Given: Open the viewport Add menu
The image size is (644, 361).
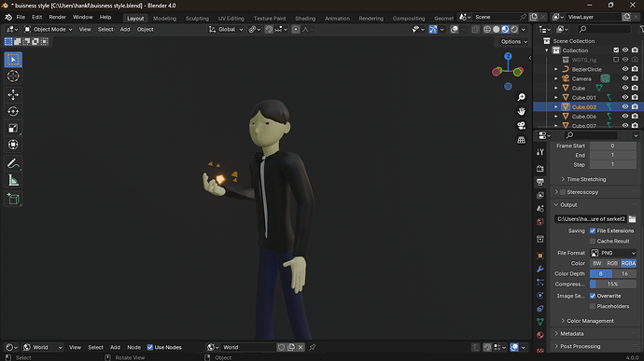Looking at the screenshot, I should 125,30.
